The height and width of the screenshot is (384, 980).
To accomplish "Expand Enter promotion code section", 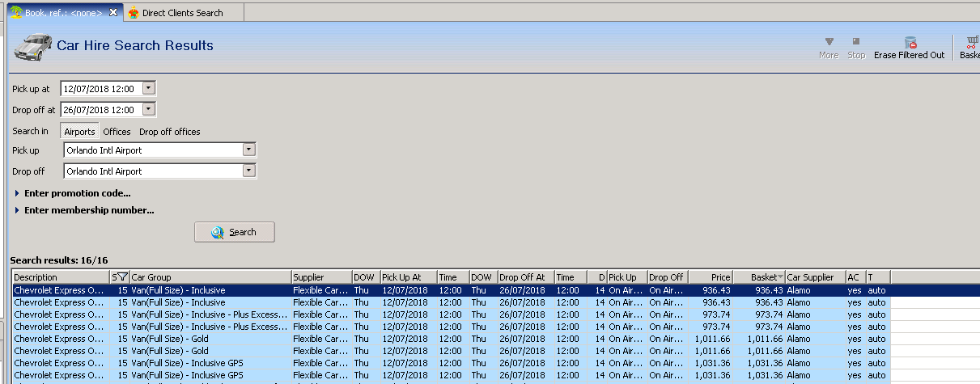I will [x=73, y=193].
